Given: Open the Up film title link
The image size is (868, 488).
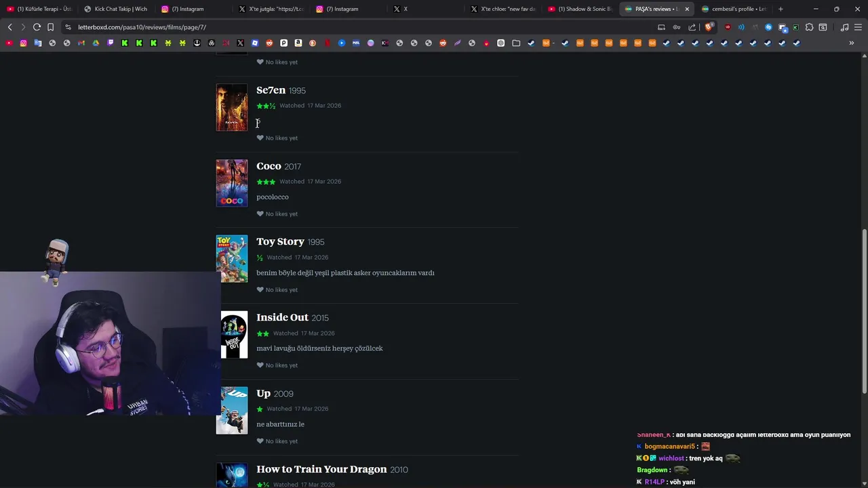Looking at the screenshot, I should tap(263, 393).
